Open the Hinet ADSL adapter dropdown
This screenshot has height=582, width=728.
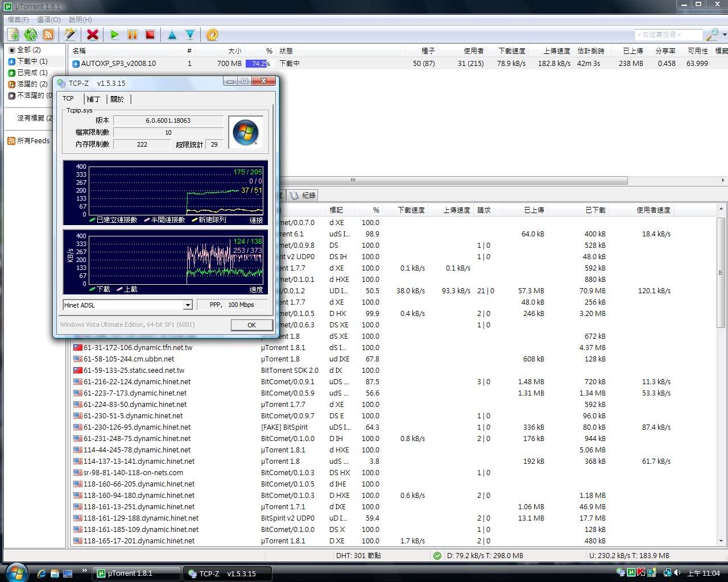[187, 305]
